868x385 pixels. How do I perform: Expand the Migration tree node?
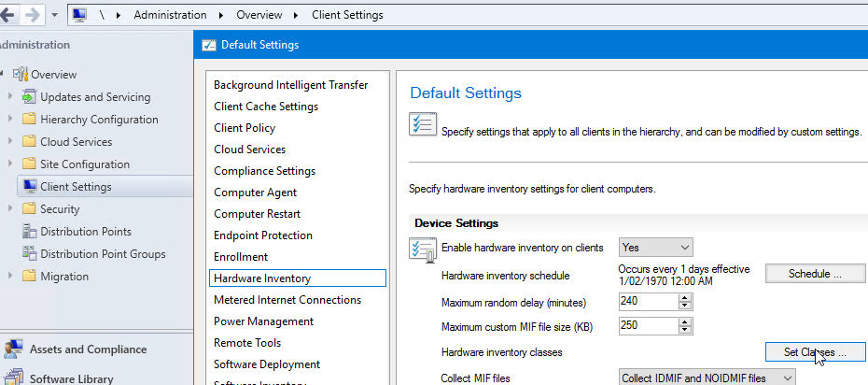tap(10, 277)
